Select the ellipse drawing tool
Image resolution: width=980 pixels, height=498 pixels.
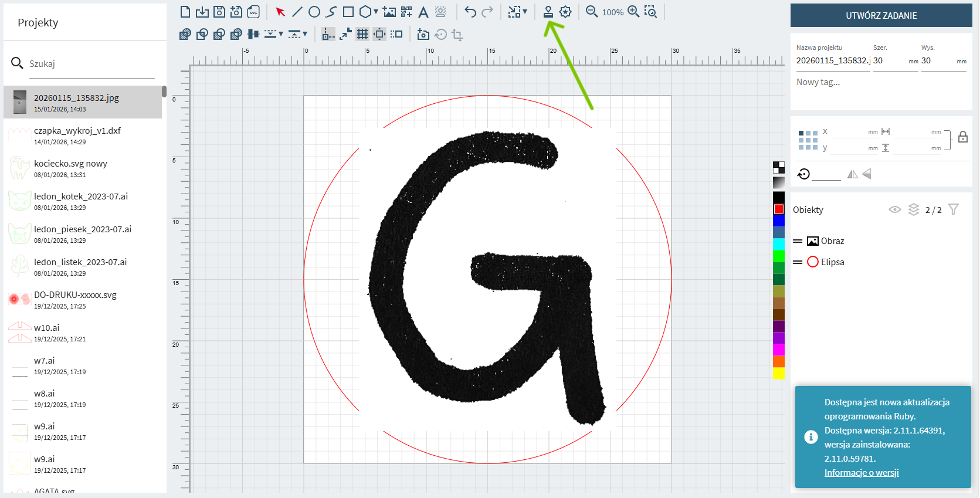point(314,12)
